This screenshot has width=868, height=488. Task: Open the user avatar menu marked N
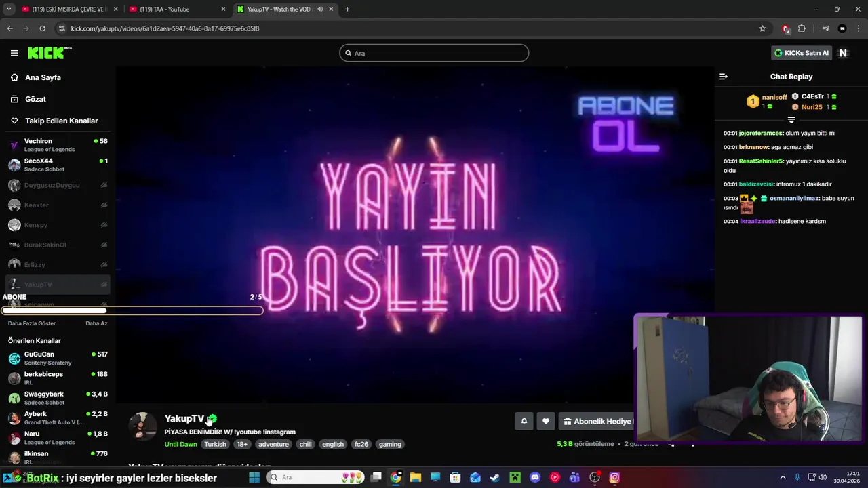(x=843, y=53)
